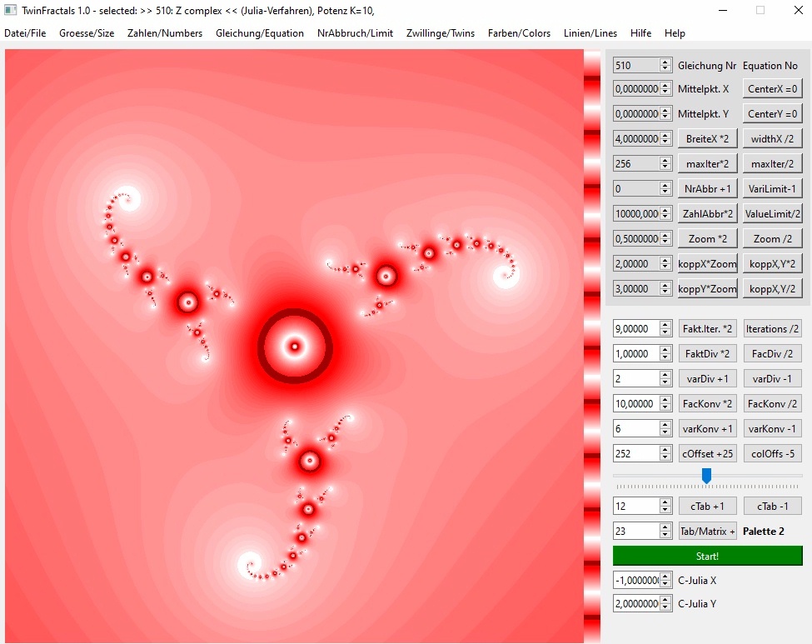The height and width of the screenshot is (644, 812).
Task: Double iterations with maxIter*2 button
Action: point(707,164)
